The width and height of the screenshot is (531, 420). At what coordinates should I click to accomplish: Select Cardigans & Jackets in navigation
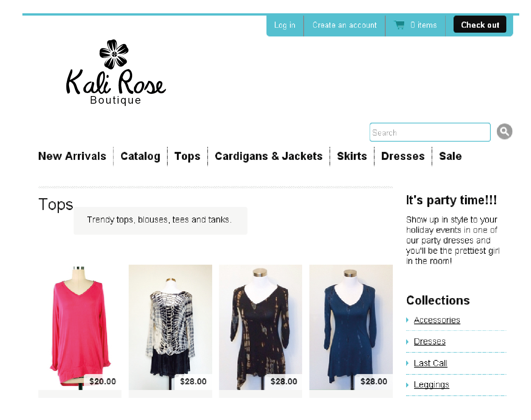point(268,156)
